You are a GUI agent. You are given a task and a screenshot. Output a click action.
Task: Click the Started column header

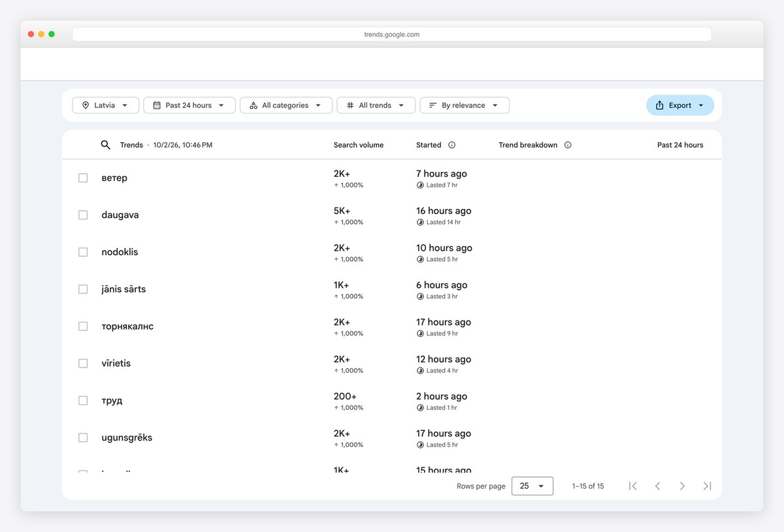pos(429,145)
